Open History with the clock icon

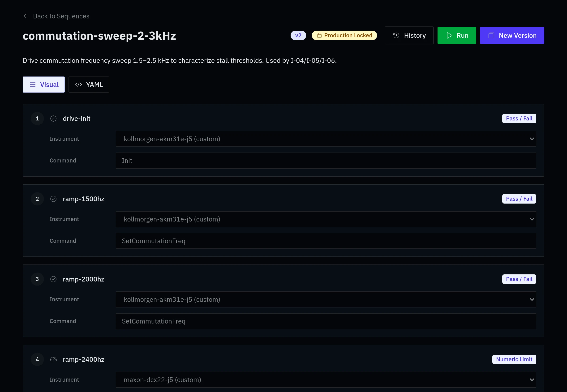click(x=396, y=35)
